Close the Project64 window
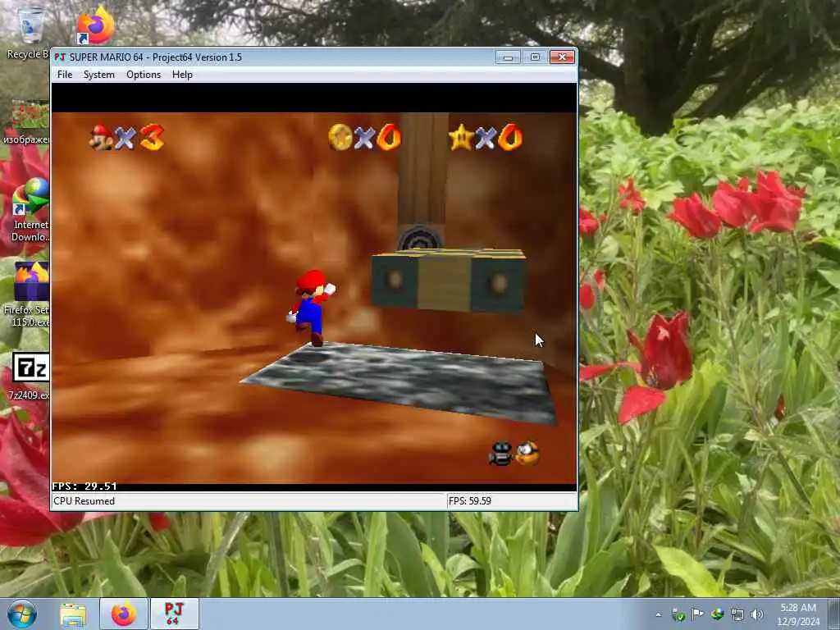Viewport: 840px width, 630px height. 562,57
